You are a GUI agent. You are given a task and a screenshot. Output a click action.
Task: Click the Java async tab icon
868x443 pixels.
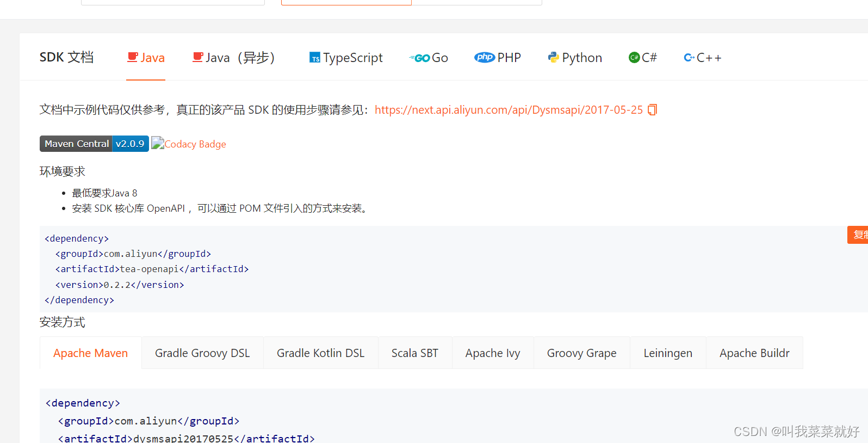click(x=198, y=57)
